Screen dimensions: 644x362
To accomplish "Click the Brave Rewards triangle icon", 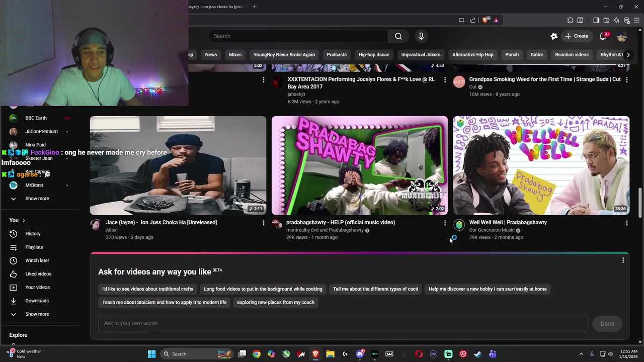I will [x=496, y=20].
